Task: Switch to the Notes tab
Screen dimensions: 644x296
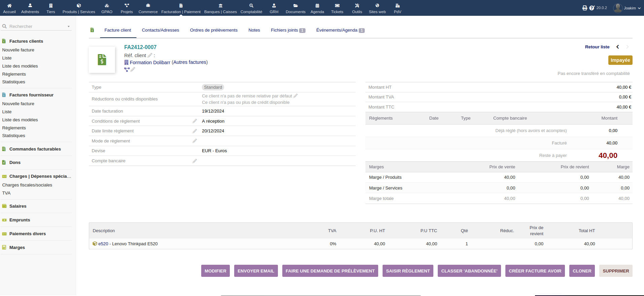Action: 254,30
